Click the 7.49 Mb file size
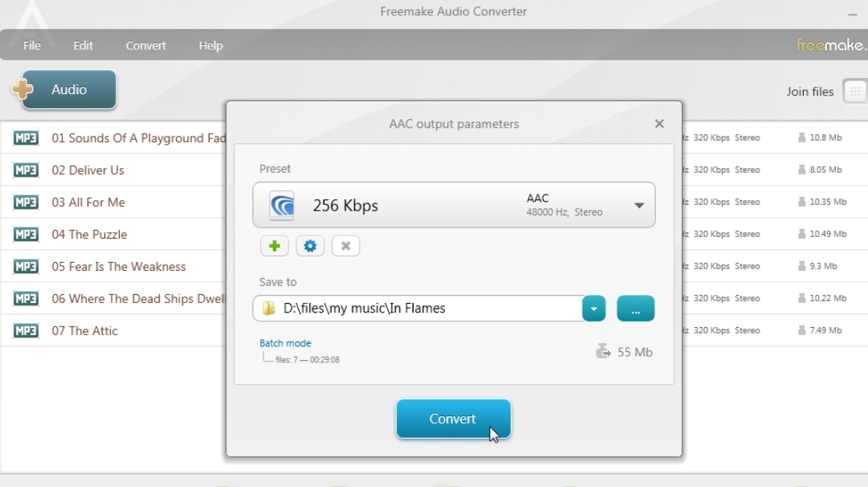This screenshot has height=487, width=868. (x=825, y=330)
